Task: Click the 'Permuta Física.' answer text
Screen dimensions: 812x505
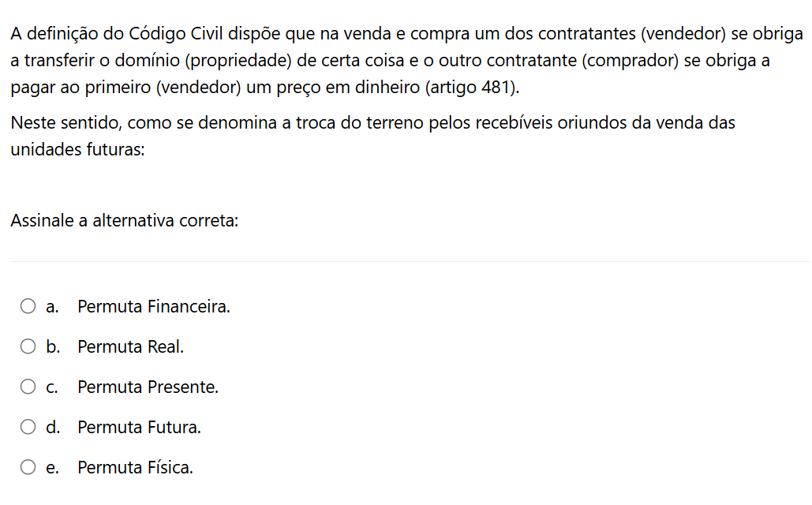Action: coord(135,468)
